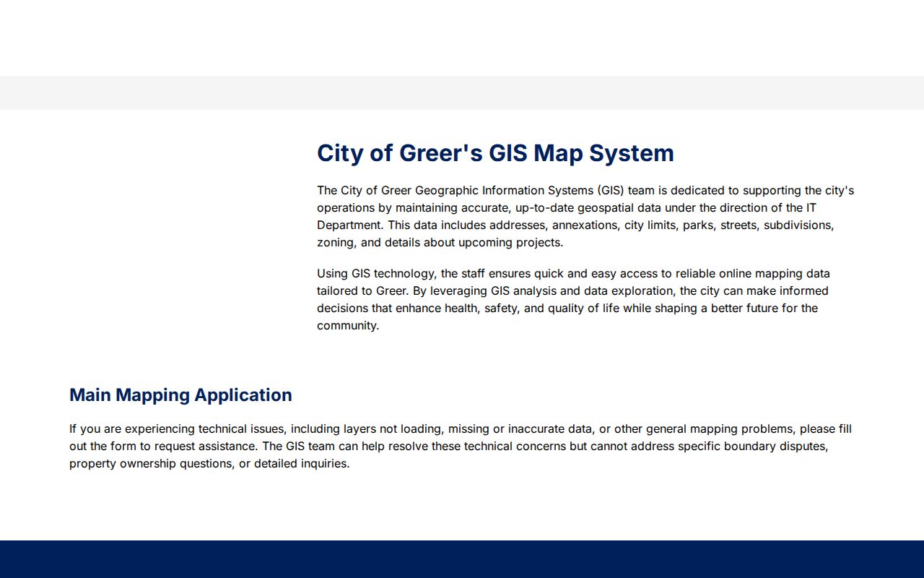Click paragraph beginning "Using GIS technology, the staff"

point(574,300)
